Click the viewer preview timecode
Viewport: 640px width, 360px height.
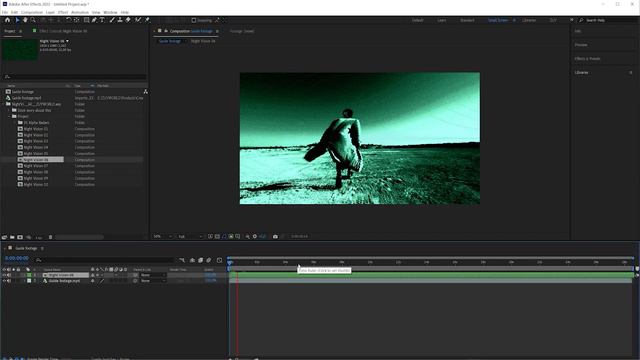tap(300, 236)
